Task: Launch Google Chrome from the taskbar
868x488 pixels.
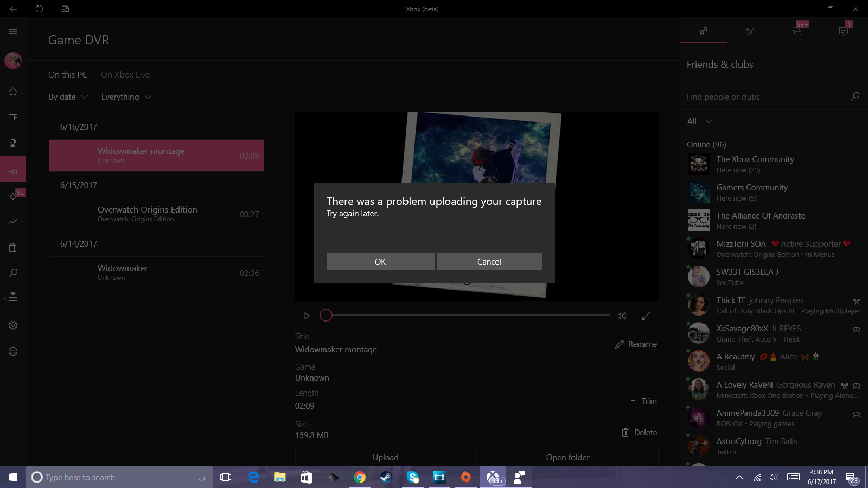Action: pyautogui.click(x=359, y=477)
